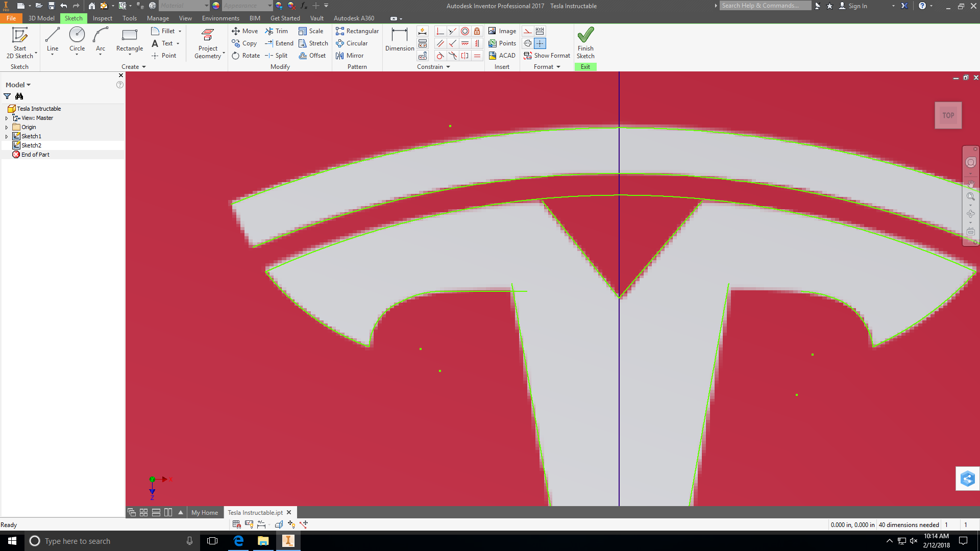Screen dimensions: 980x551
Task: Toggle the Centerline format
Action: 528,43
